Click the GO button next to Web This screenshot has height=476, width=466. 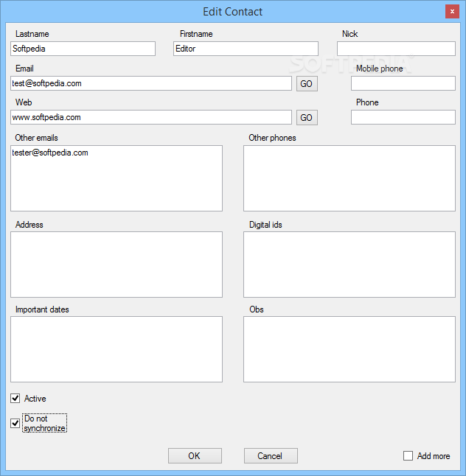[307, 117]
